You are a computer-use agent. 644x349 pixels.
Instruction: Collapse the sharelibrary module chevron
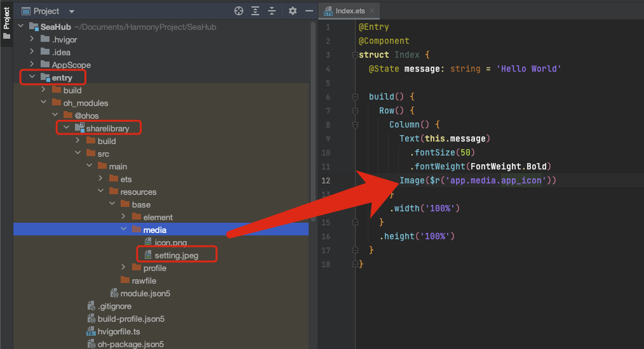(67, 128)
